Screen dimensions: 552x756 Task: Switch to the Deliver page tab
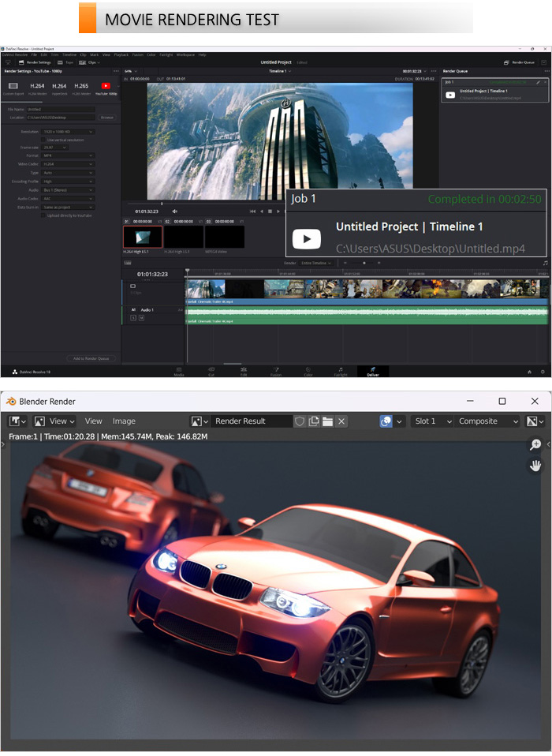pyautogui.click(x=373, y=371)
